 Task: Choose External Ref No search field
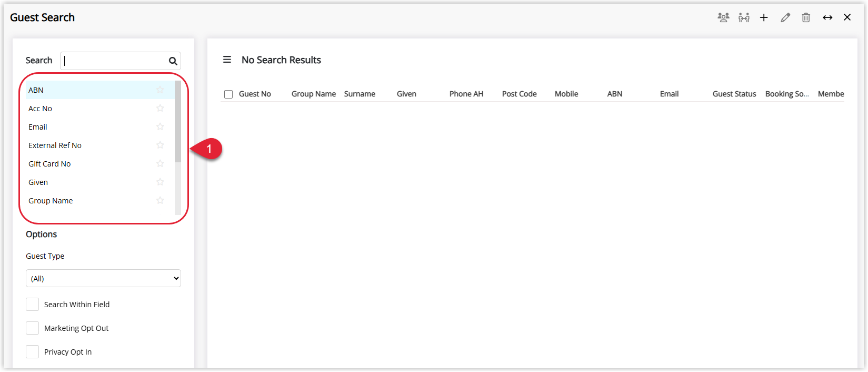click(100, 145)
